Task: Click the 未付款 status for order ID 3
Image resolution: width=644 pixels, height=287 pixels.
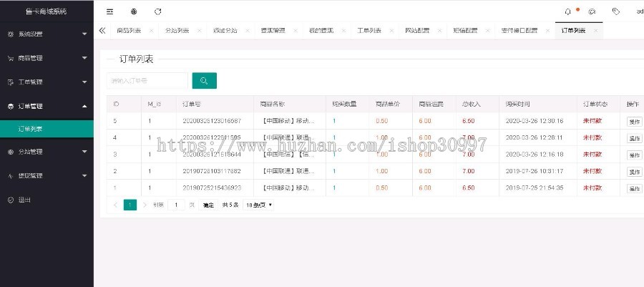Action: [x=592, y=155]
